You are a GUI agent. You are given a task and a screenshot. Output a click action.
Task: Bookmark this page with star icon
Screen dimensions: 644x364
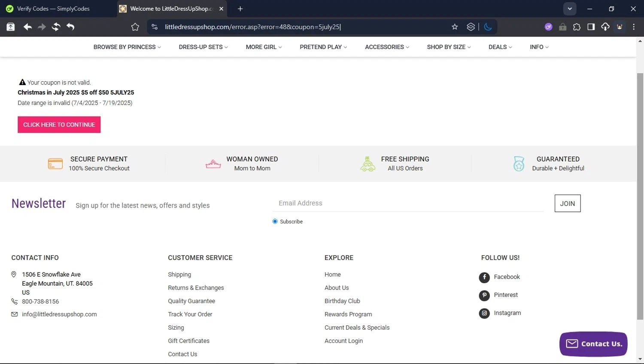pos(455,27)
